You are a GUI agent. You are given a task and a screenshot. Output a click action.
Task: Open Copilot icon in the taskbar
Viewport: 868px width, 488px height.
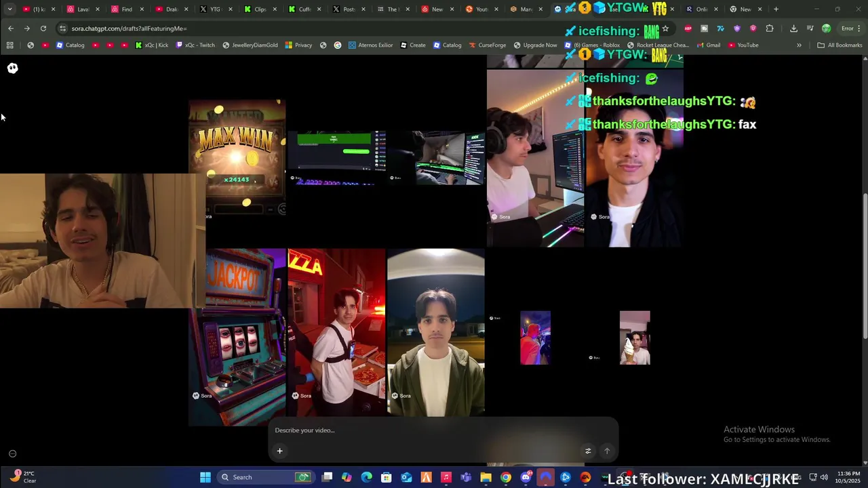pyautogui.click(x=347, y=477)
